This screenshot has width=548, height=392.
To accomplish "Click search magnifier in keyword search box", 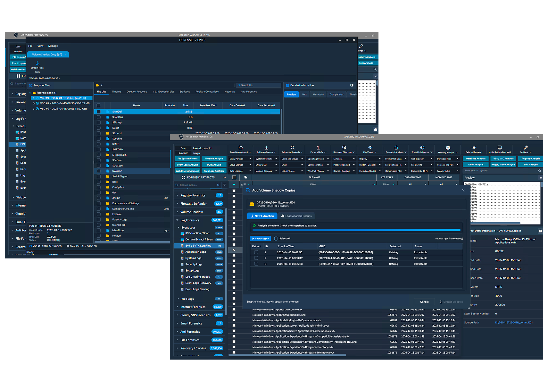I will pyautogui.click(x=540, y=171).
